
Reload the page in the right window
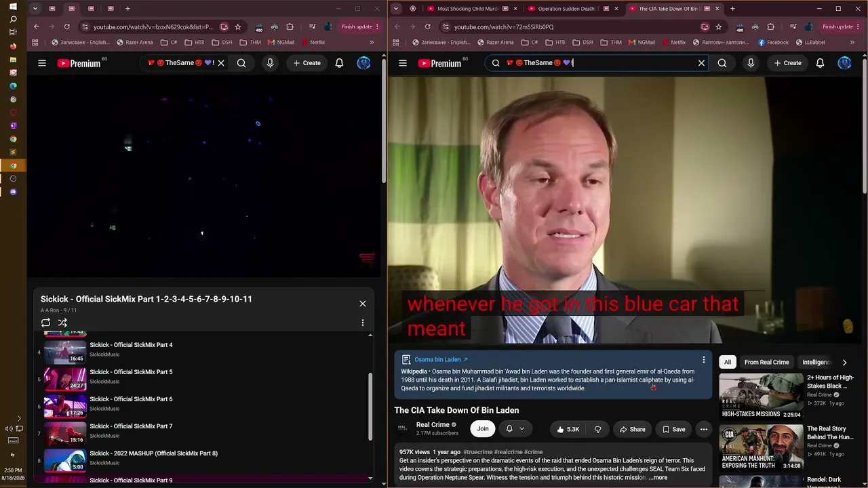pos(427,27)
